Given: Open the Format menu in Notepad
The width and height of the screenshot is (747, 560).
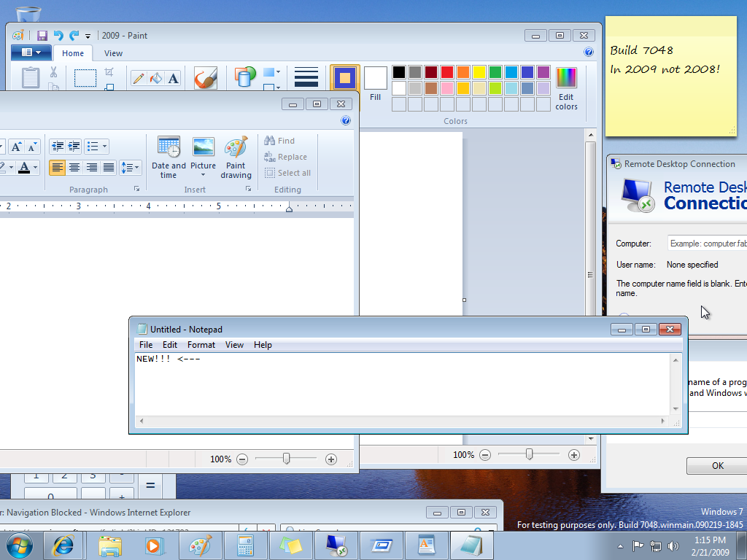Looking at the screenshot, I should click(x=201, y=345).
